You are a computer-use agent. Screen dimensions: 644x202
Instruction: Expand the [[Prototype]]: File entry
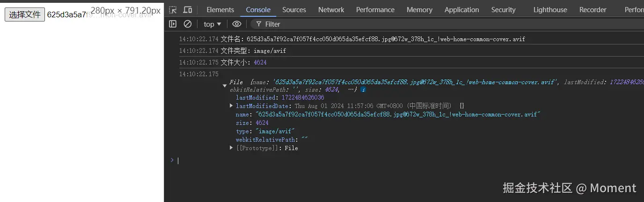pyautogui.click(x=231, y=148)
